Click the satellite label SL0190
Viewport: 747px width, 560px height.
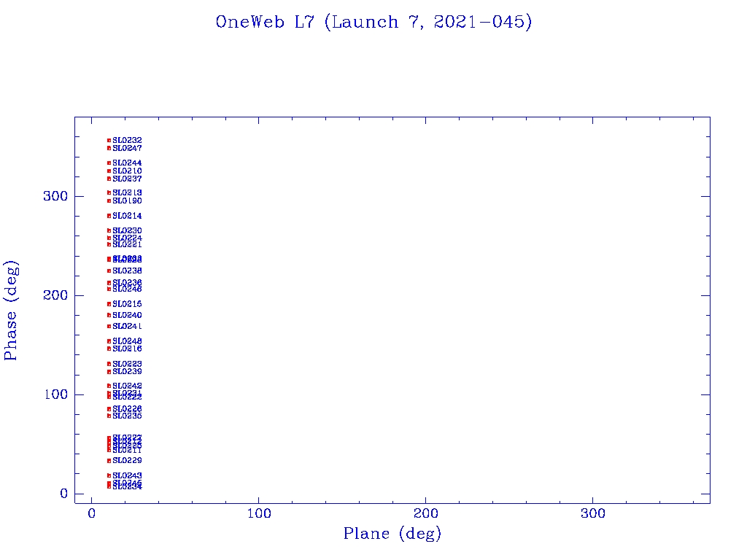127,201
